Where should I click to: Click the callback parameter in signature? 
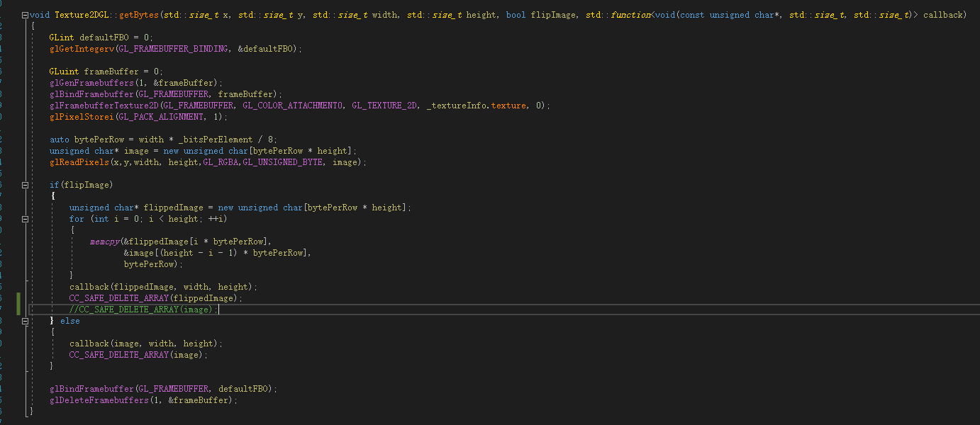point(945,15)
